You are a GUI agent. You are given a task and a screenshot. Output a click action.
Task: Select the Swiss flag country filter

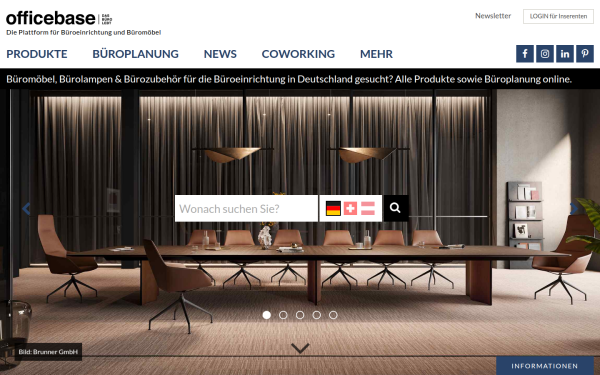pyautogui.click(x=350, y=209)
